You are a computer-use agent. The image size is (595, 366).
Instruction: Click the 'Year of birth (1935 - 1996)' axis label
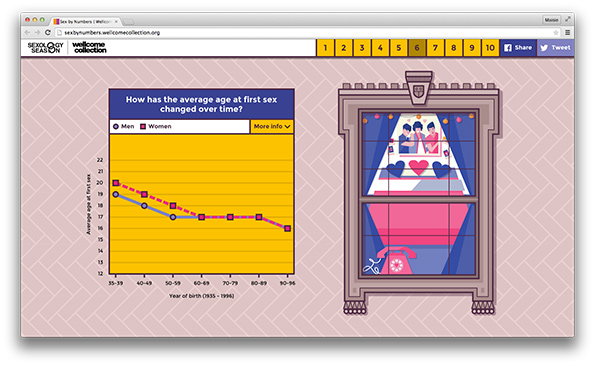pos(201,296)
